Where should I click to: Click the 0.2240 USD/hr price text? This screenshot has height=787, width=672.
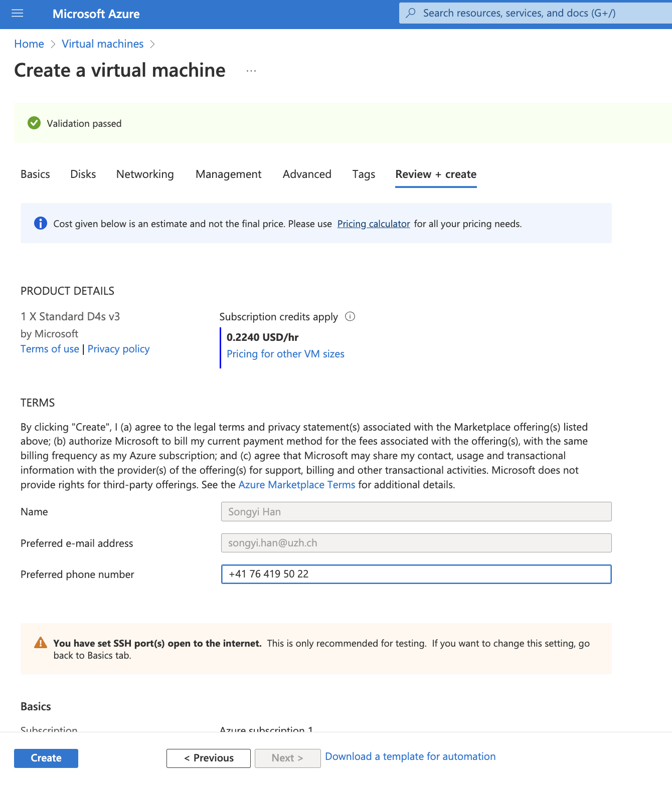click(x=262, y=337)
